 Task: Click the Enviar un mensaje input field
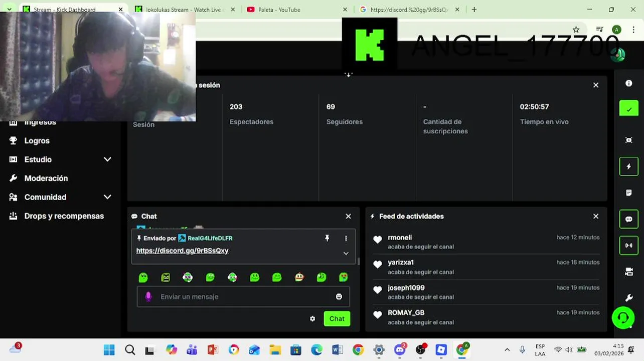(243, 297)
